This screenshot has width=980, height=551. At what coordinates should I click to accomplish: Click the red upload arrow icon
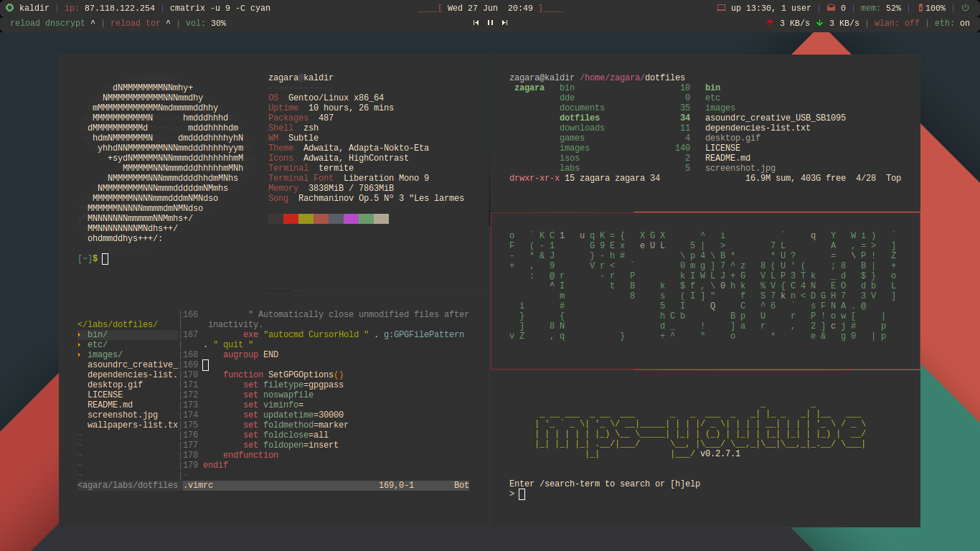click(x=770, y=23)
